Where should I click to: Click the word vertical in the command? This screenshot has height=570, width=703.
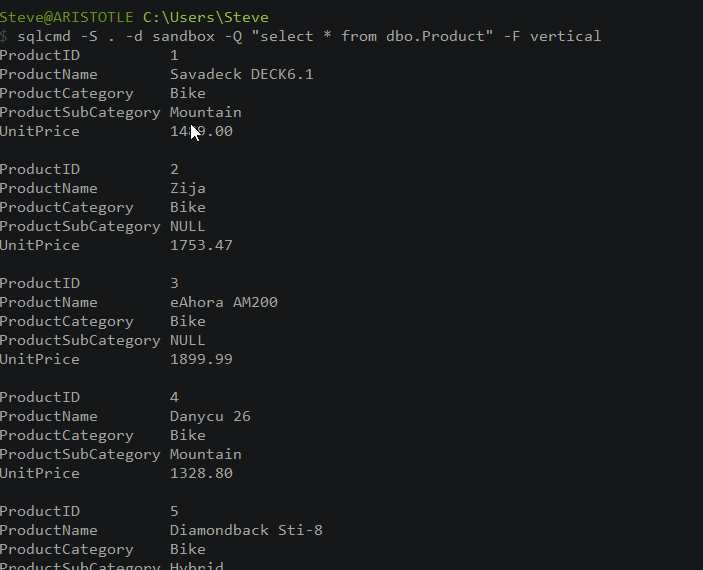click(565, 36)
